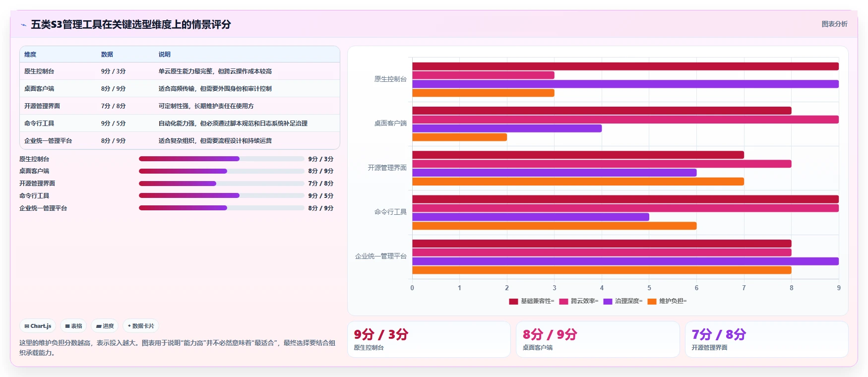Click the x-axis tick label 5
The height and width of the screenshot is (377, 868).
point(649,288)
